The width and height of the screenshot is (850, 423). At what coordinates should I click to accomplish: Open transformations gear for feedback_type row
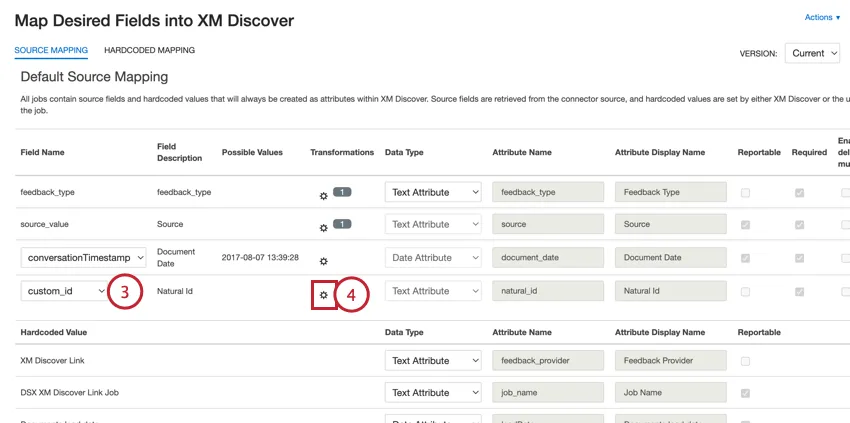323,196
